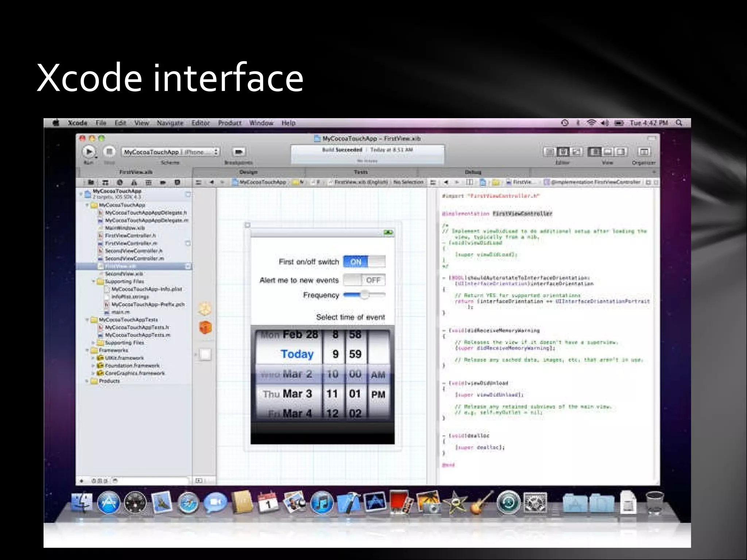
Task: Select MainWindow.xib in the navigator
Action: pos(121,228)
